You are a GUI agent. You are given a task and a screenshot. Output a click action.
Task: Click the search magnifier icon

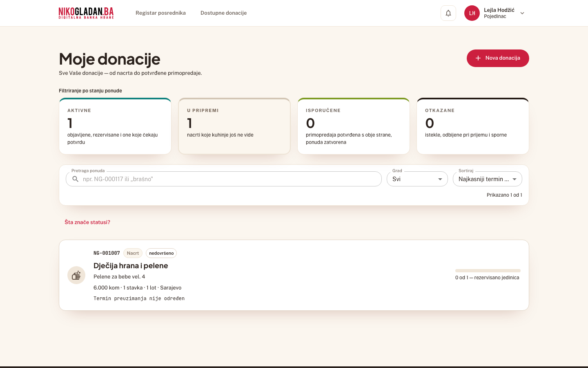(75, 179)
